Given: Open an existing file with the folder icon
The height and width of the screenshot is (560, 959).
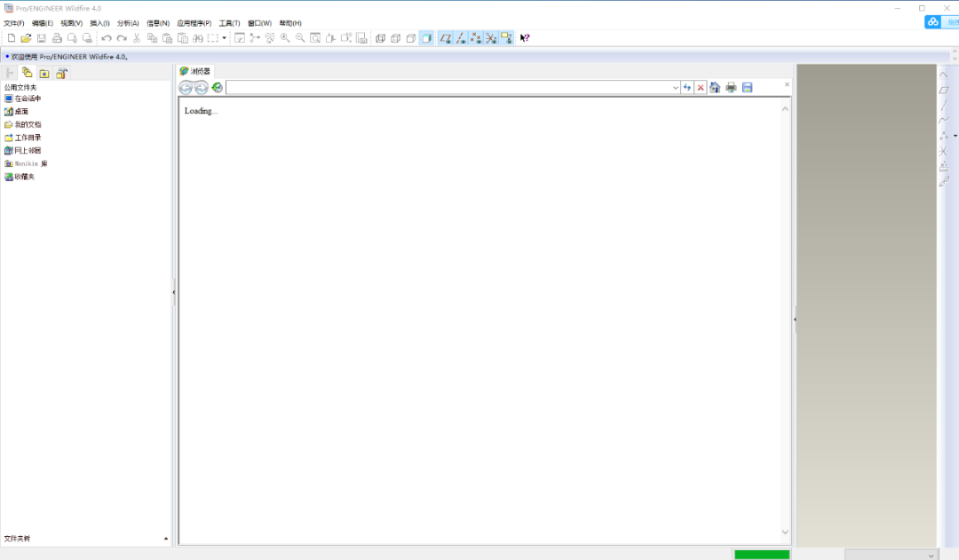Looking at the screenshot, I should [x=26, y=38].
